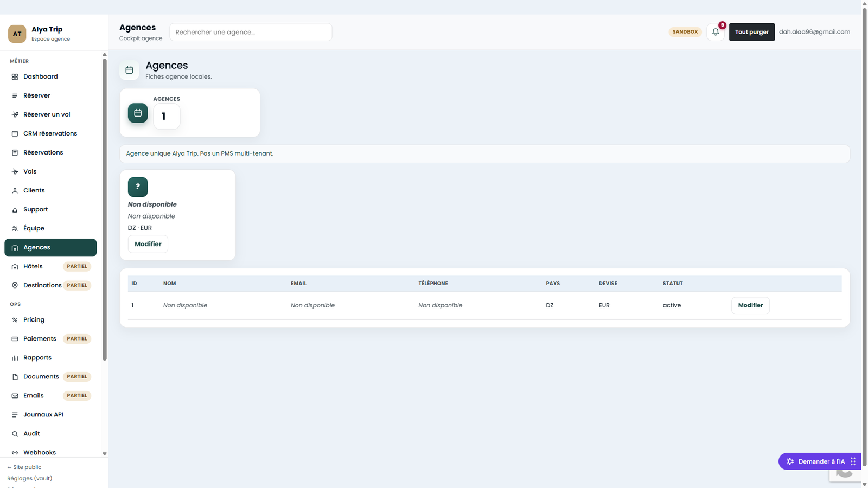The height and width of the screenshot is (488, 868).
Task: Click the Audit magnifier icon
Action: pos(15,434)
